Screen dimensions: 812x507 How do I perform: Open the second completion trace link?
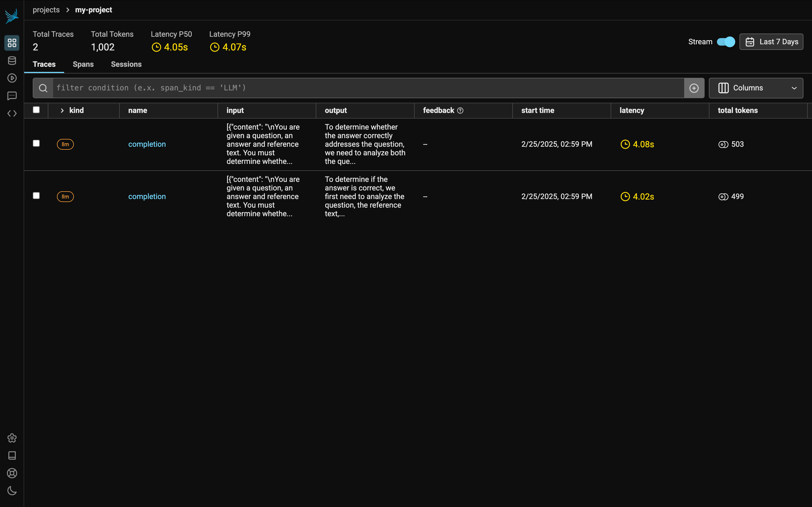click(x=147, y=196)
